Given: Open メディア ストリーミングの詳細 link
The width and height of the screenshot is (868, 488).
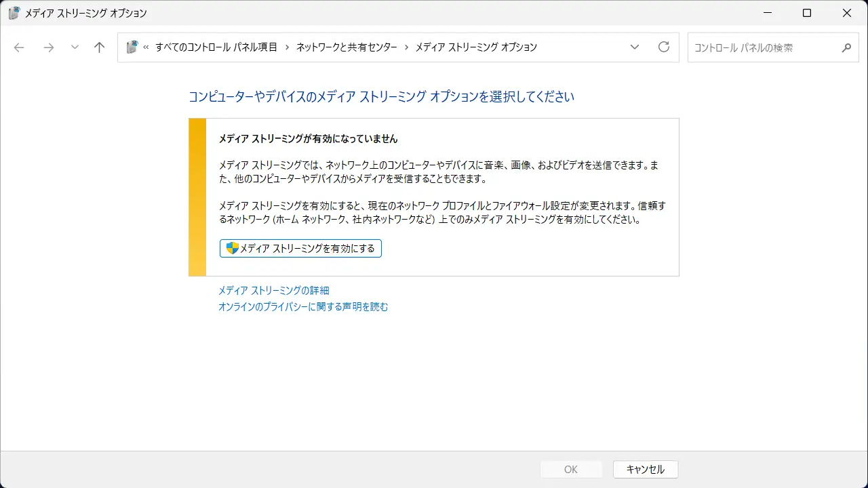Looking at the screenshot, I should (x=273, y=290).
